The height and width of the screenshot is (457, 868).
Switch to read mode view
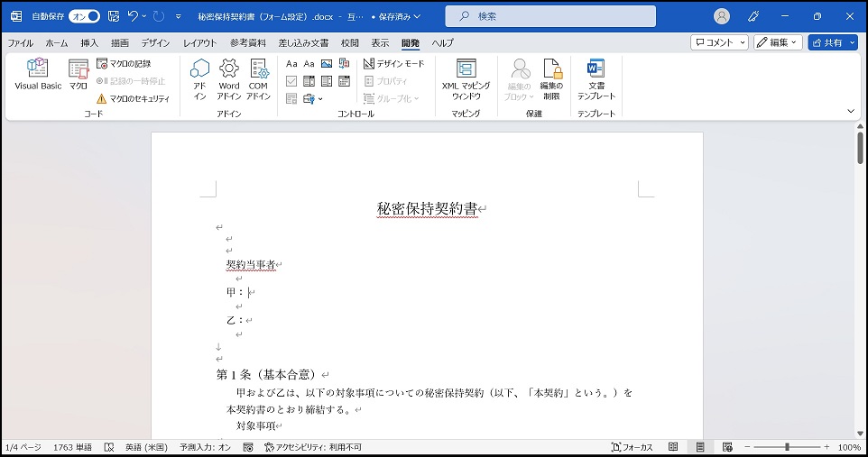click(673, 447)
